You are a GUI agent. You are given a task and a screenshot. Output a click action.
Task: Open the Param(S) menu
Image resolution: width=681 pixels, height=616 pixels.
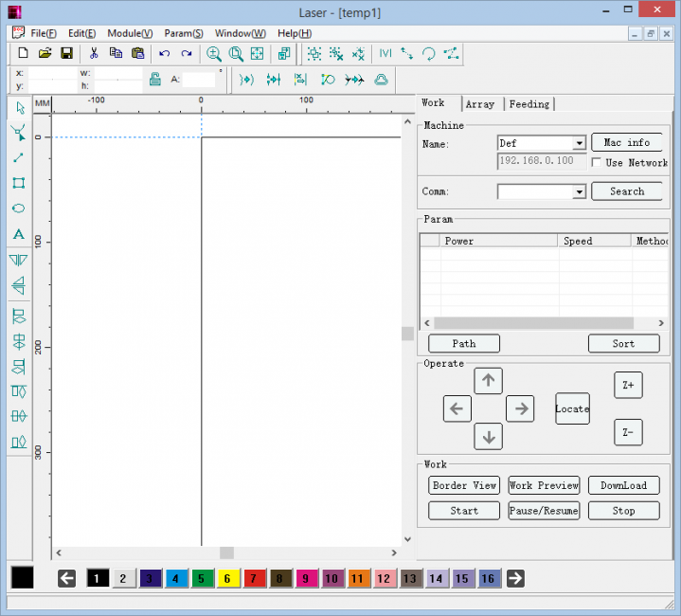point(183,33)
